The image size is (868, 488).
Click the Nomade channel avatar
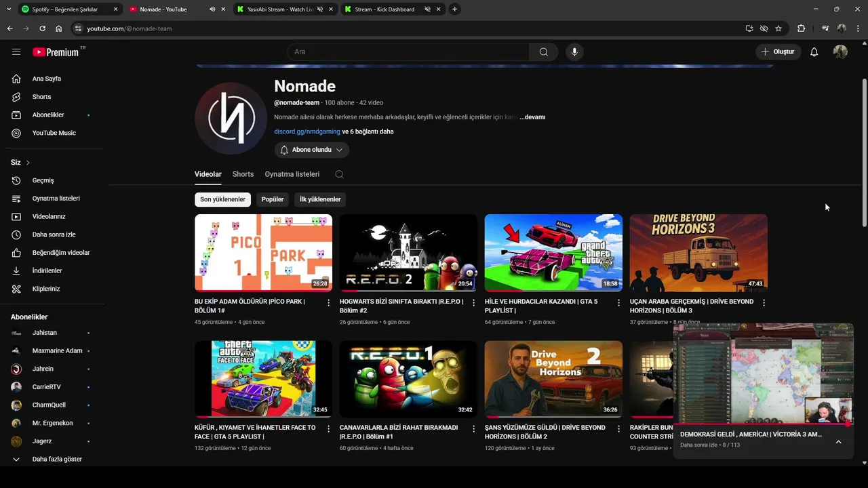tap(231, 119)
